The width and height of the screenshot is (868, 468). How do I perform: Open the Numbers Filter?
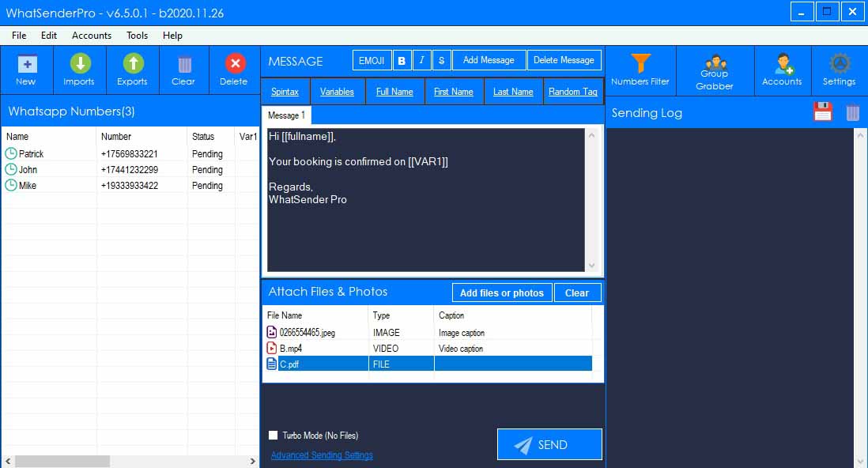[x=641, y=70]
